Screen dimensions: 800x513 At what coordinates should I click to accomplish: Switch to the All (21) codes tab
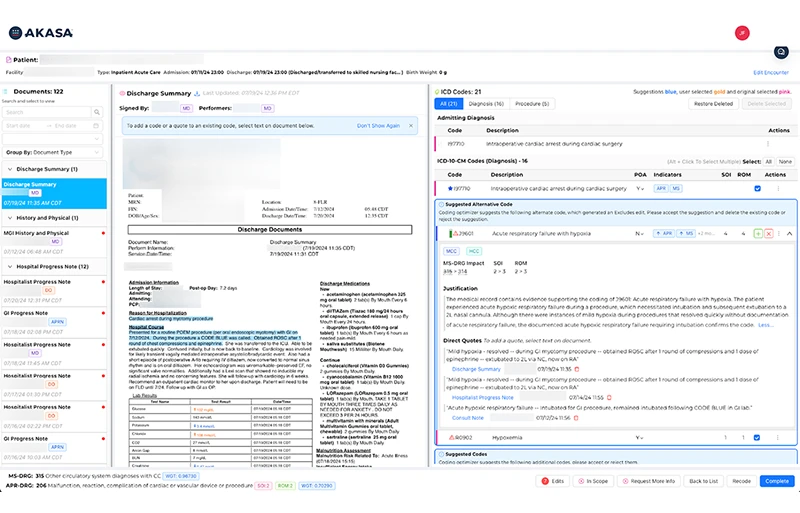[448, 104]
